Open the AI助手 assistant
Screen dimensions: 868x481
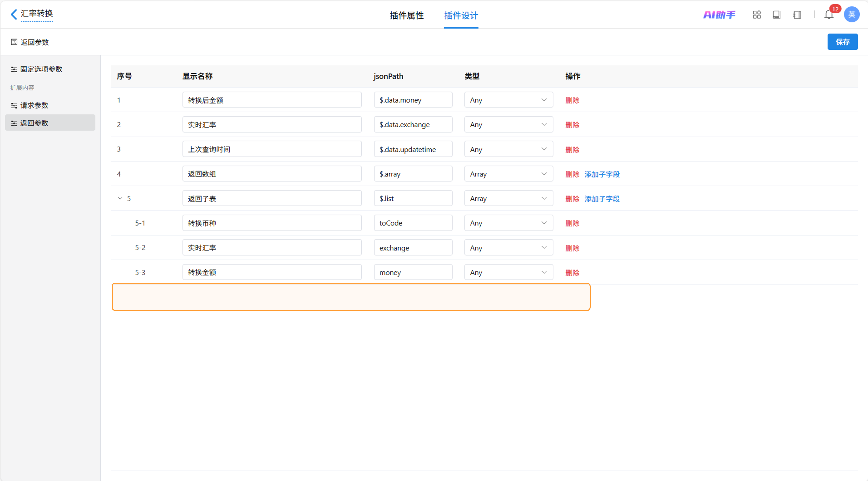point(719,15)
